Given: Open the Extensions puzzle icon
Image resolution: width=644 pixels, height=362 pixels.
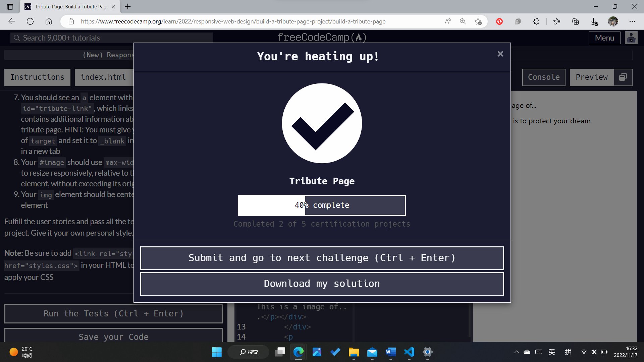Looking at the screenshot, I should click(536, 21).
